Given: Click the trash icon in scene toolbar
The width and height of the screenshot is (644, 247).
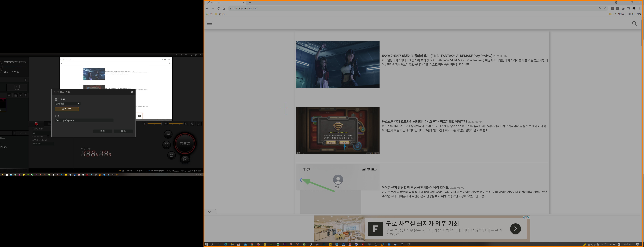Looking at the screenshot, I should (26, 95).
